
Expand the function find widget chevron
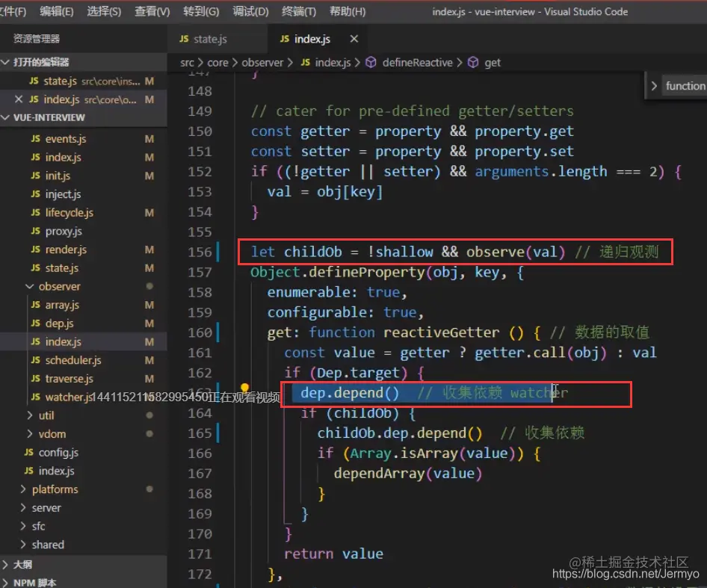point(654,86)
